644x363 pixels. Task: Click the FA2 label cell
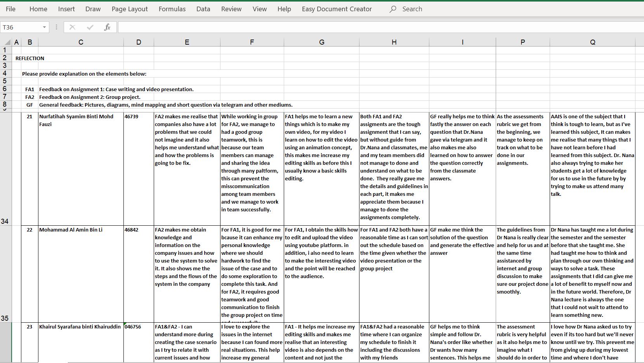tap(30, 97)
